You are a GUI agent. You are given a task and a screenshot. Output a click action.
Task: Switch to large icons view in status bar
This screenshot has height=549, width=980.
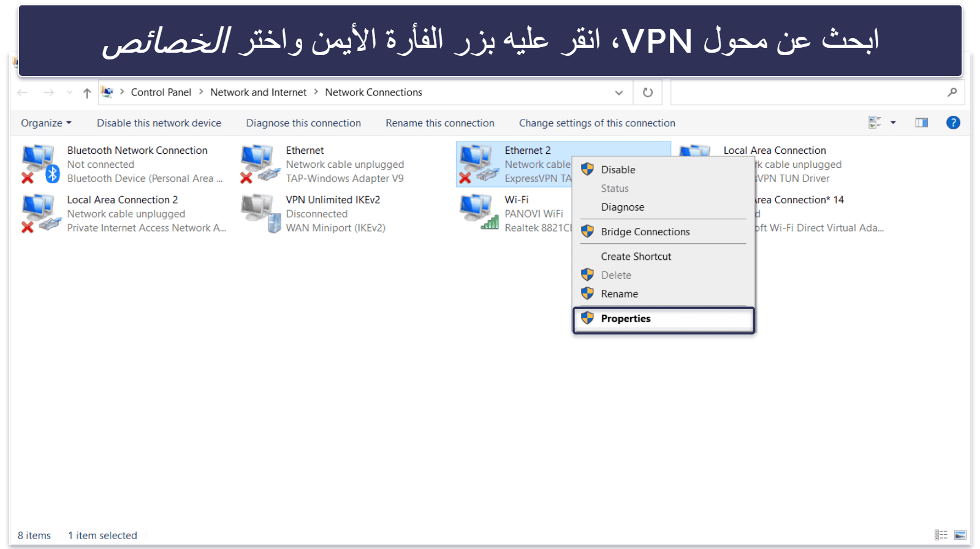960,535
